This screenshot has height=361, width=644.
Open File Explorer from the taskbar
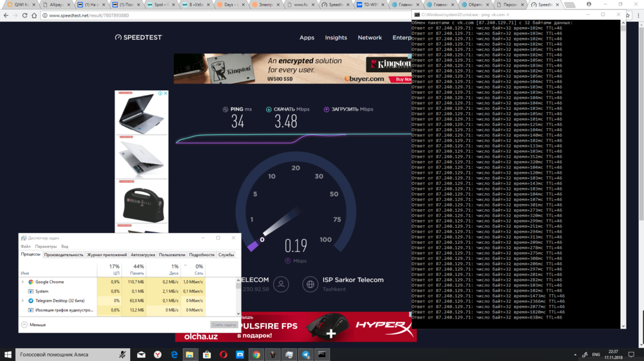click(x=189, y=355)
